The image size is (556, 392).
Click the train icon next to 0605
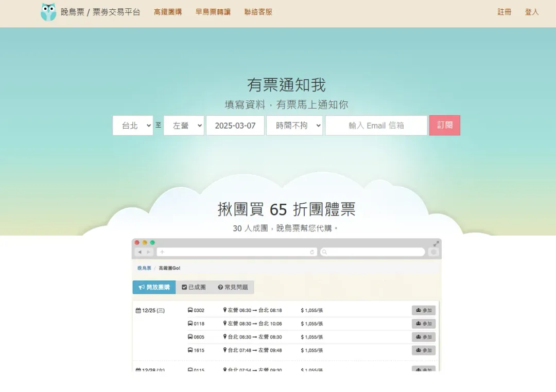pyautogui.click(x=190, y=337)
